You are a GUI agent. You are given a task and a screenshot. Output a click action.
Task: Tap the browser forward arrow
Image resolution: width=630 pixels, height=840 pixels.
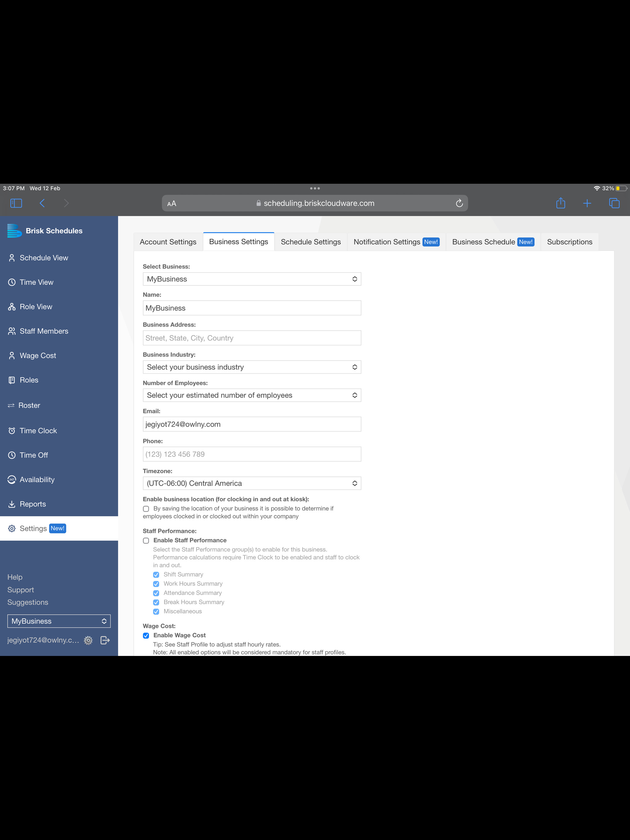[66, 203]
